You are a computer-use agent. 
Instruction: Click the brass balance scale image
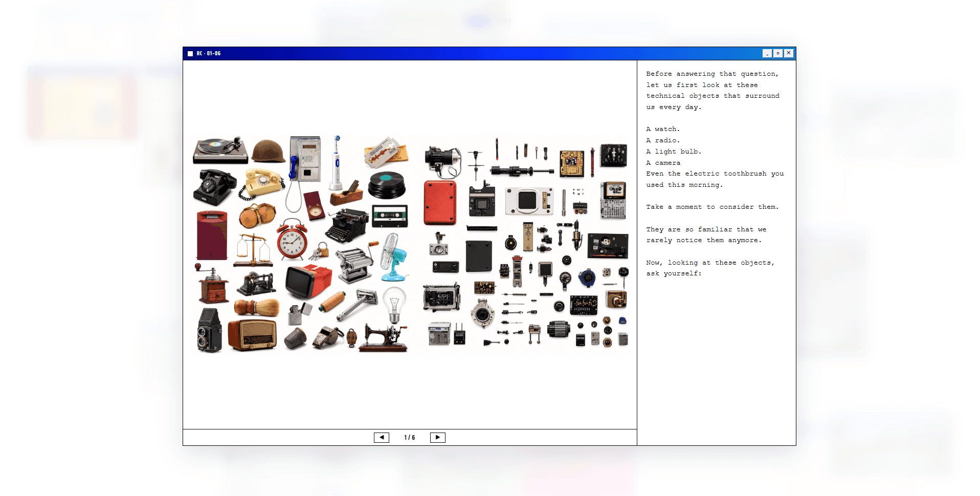(253, 251)
